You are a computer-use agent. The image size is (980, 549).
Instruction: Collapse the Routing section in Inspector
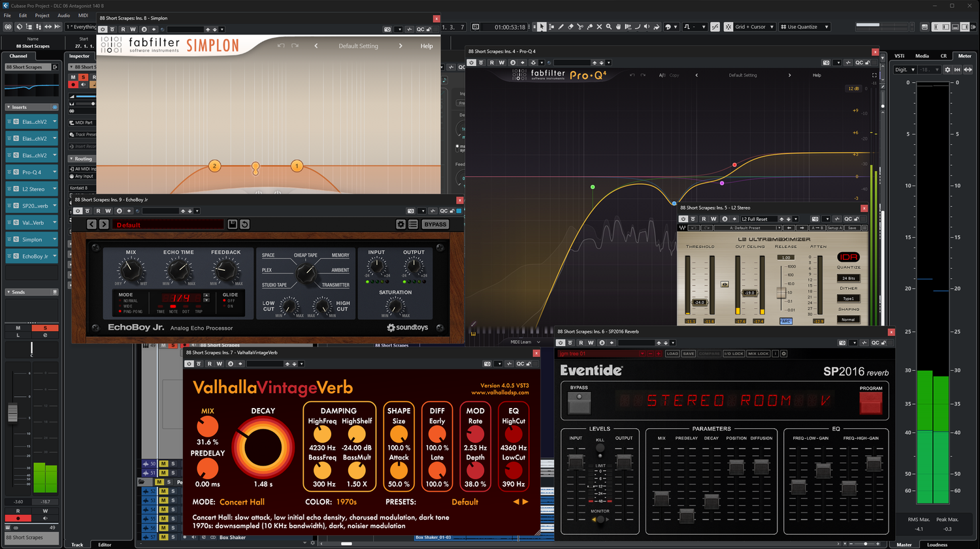[72, 159]
